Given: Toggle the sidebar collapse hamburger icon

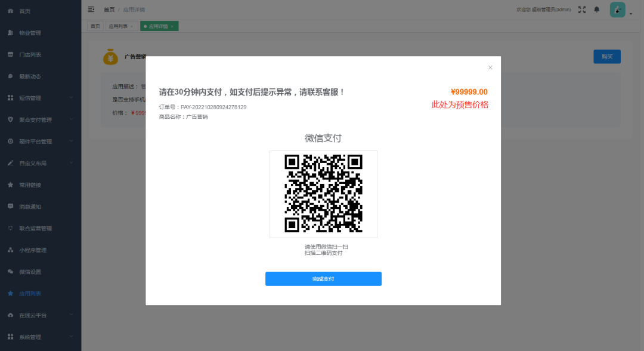Looking at the screenshot, I should point(91,10).
